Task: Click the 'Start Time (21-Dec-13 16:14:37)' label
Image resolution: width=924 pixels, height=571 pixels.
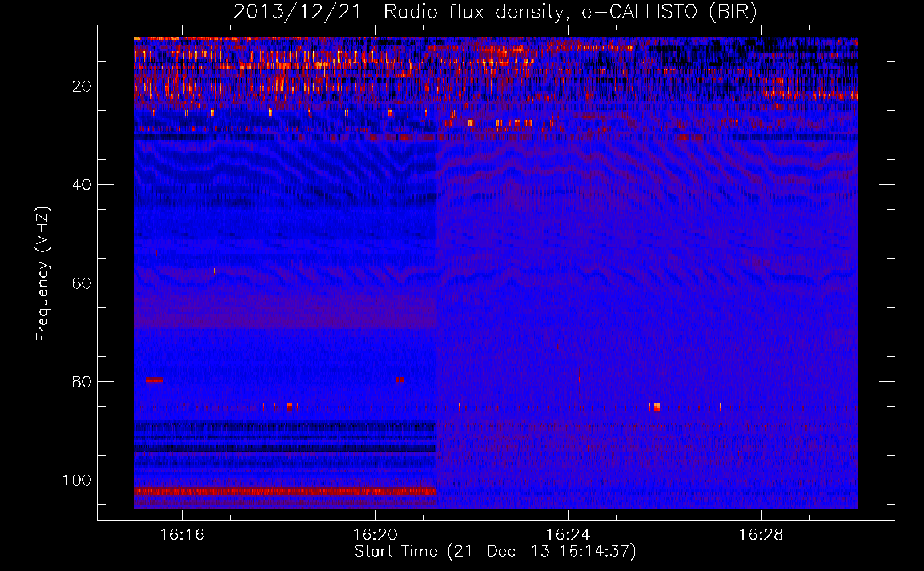Action: (x=495, y=552)
